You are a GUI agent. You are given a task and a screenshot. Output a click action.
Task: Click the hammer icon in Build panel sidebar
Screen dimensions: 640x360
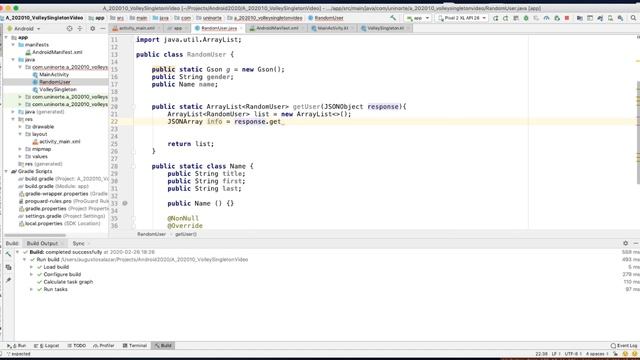8,254
